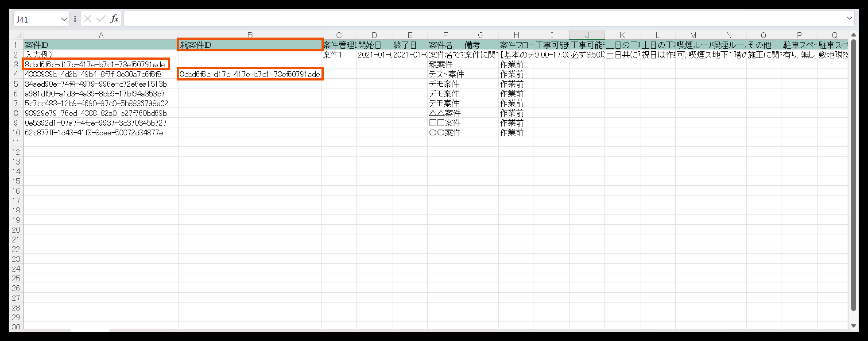Select column H header
868x341 pixels.
[516, 35]
